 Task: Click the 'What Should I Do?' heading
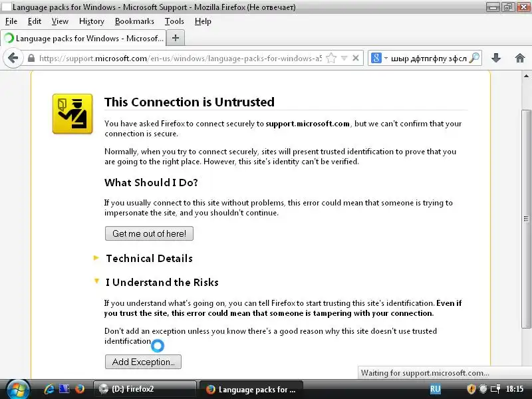point(151,182)
